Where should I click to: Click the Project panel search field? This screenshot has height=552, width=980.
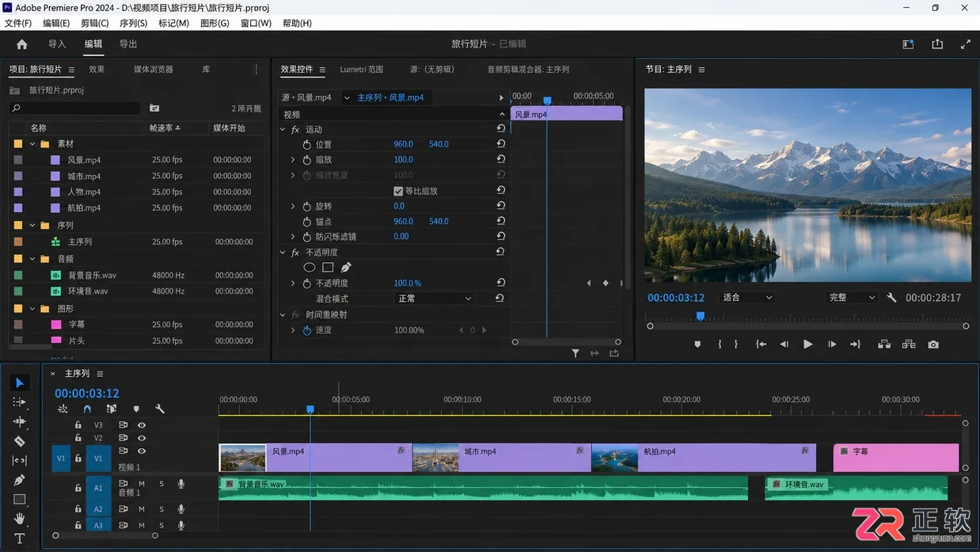74,108
